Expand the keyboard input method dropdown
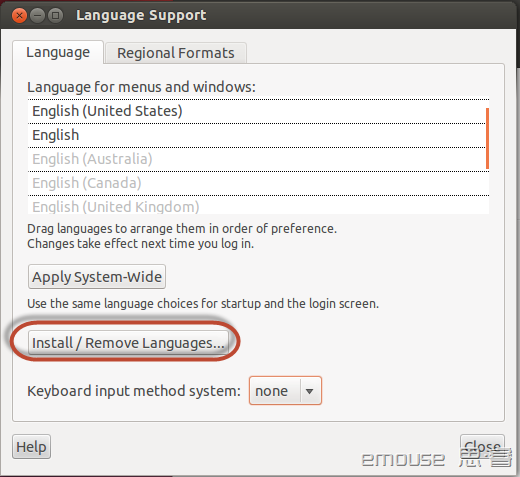Image resolution: width=520 pixels, height=477 pixels. pos(285,391)
